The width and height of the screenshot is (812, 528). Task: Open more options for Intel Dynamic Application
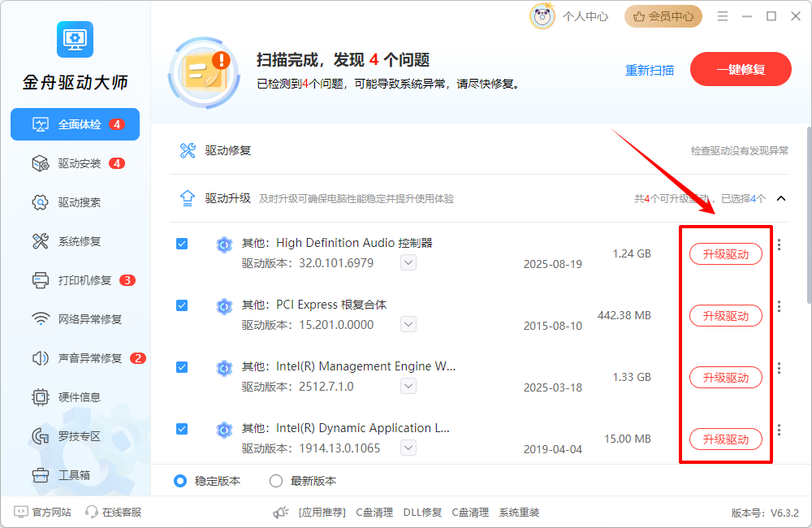tap(779, 430)
